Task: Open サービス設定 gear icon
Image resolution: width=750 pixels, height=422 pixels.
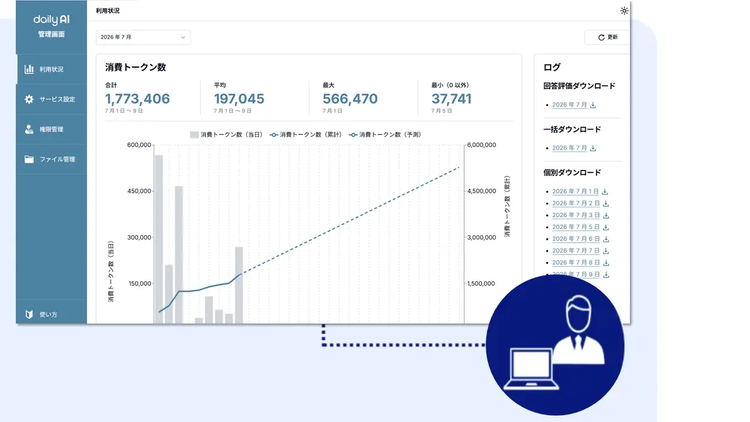Action: pyautogui.click(x=29, y=99)
